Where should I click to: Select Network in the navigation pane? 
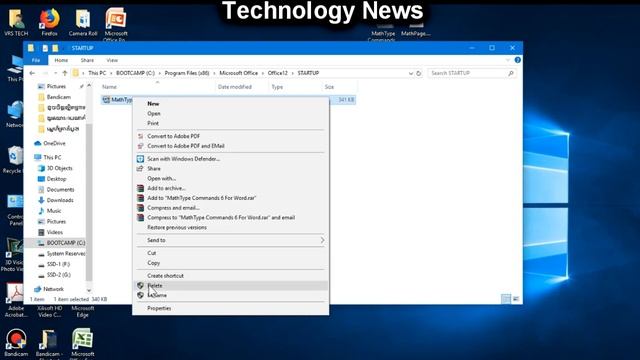click(53, 289)
